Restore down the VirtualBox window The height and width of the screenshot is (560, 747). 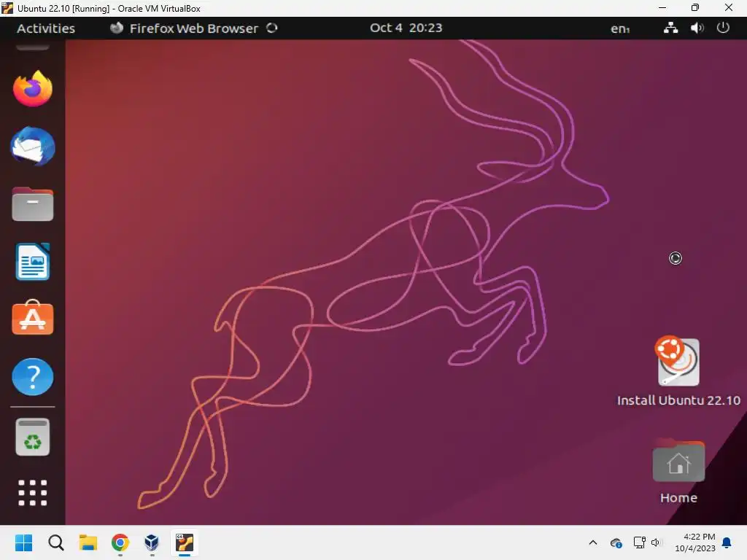(695, 7)
